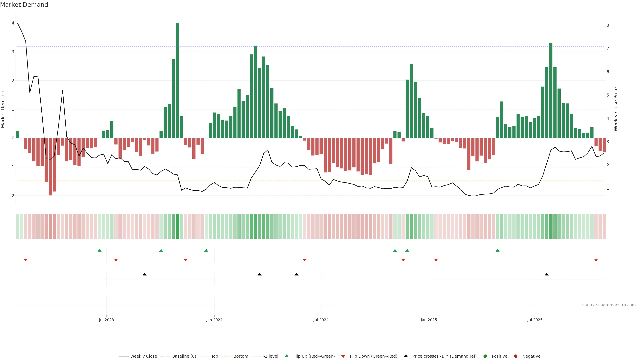Click the Negative red dot legend

(516, 356)
